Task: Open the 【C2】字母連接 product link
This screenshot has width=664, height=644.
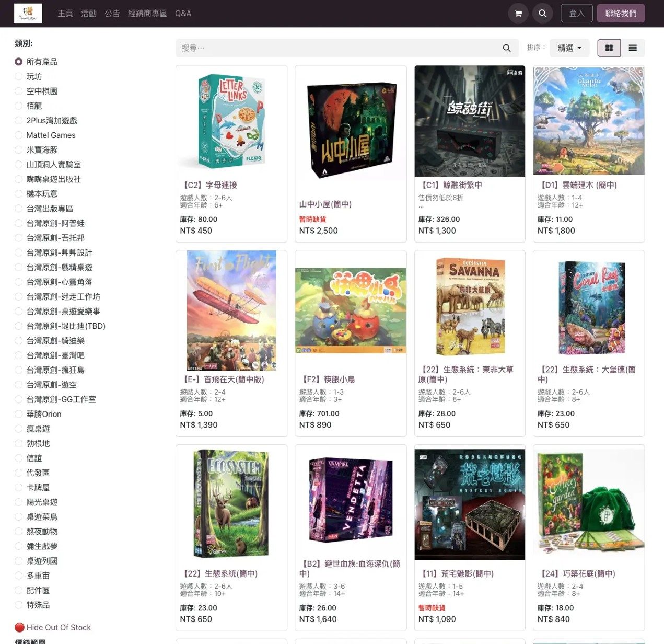Action: [208, 185]
